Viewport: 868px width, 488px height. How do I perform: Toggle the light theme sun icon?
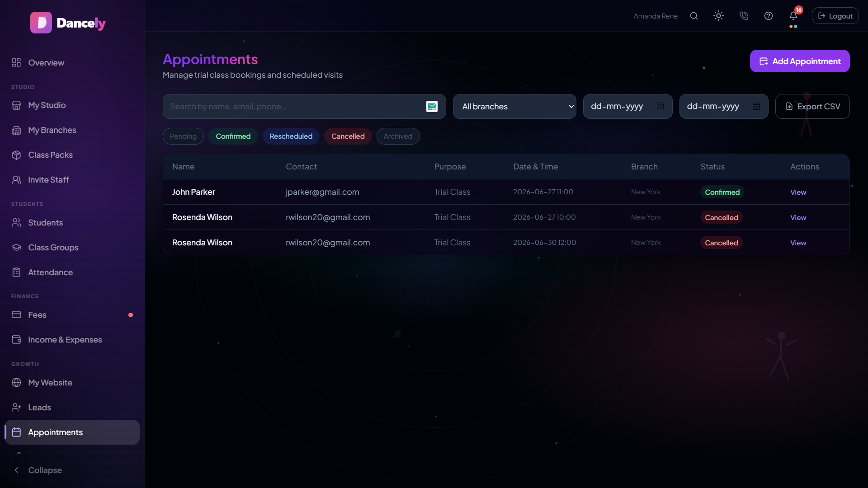click(x=718, y=16)
